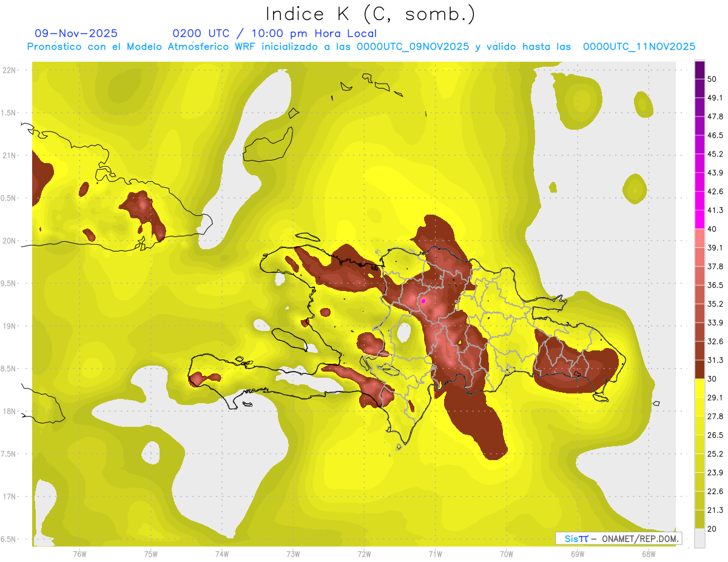Click the '68W' longitude label
Viewport: 728px width, 562px height.
tap(649, 554)
